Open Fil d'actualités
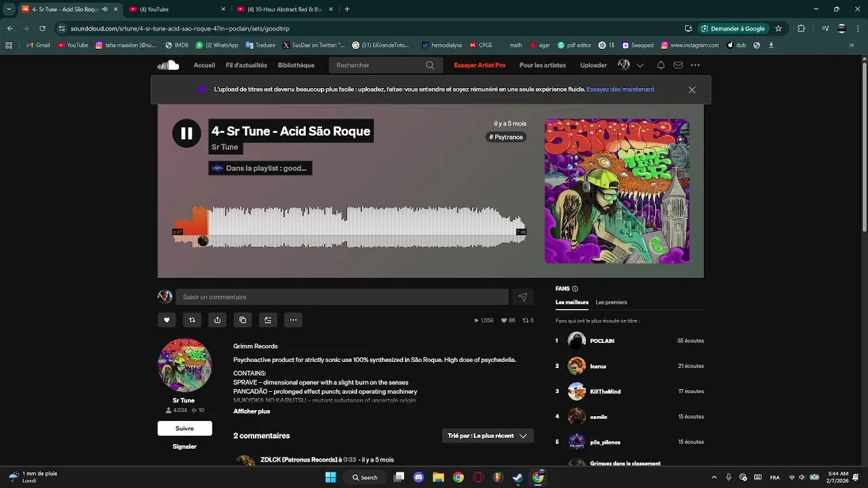 [246, 65]
